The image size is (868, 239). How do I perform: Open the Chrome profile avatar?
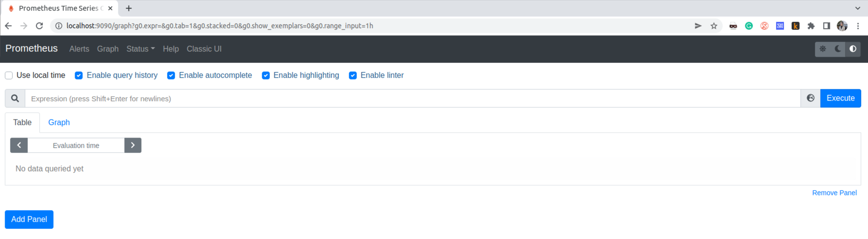point(842,26)
